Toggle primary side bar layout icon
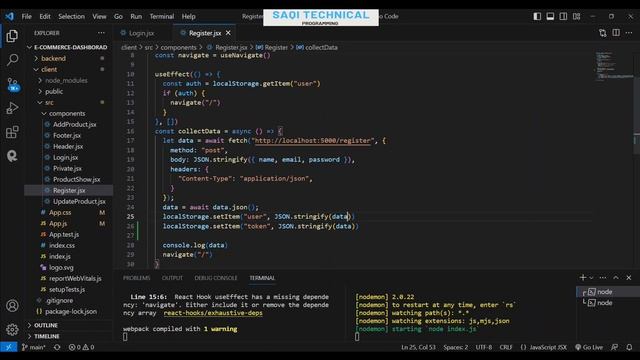Viewport: 640px width, 360px height. [537, 16]
